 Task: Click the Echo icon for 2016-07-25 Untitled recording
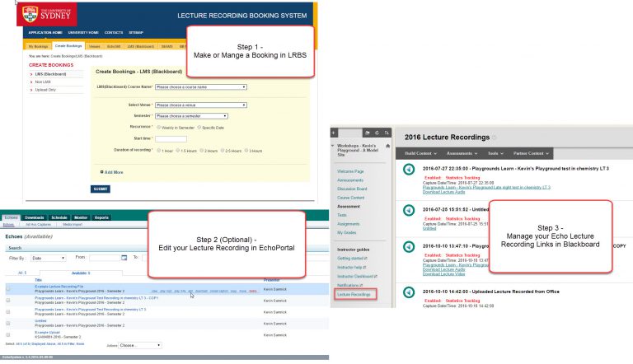[409, 210]
